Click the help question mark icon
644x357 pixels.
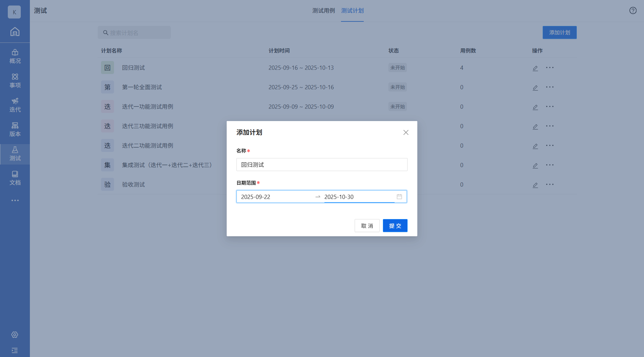(633, 11)
